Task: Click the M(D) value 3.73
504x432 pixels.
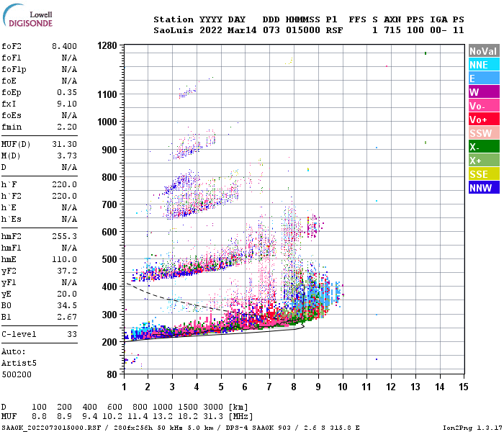Action: coord(67,156)
